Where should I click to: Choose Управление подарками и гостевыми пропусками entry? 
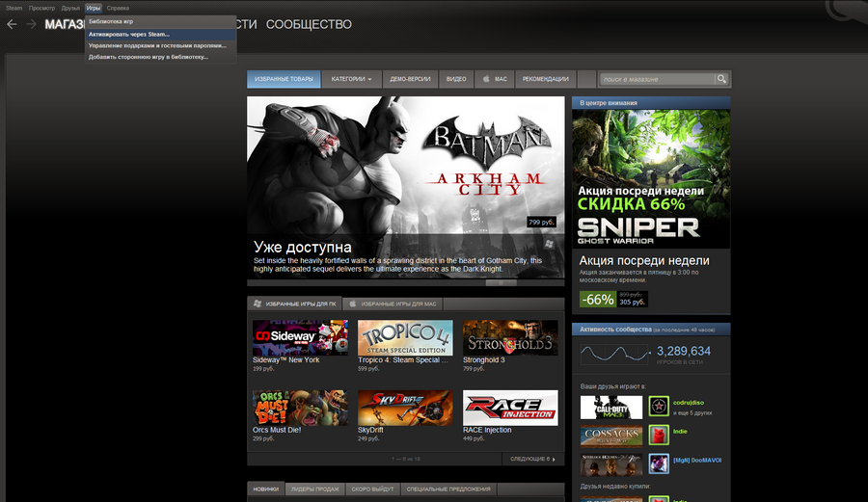point(160,46)
